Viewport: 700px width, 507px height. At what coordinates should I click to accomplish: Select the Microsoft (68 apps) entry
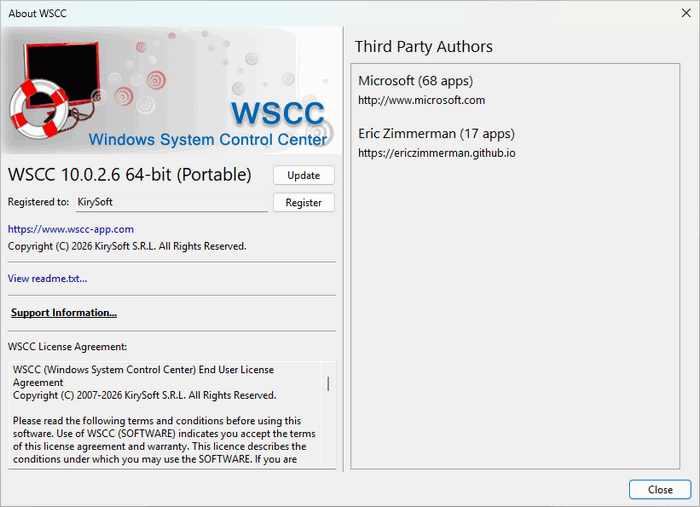tap(416, 81)
